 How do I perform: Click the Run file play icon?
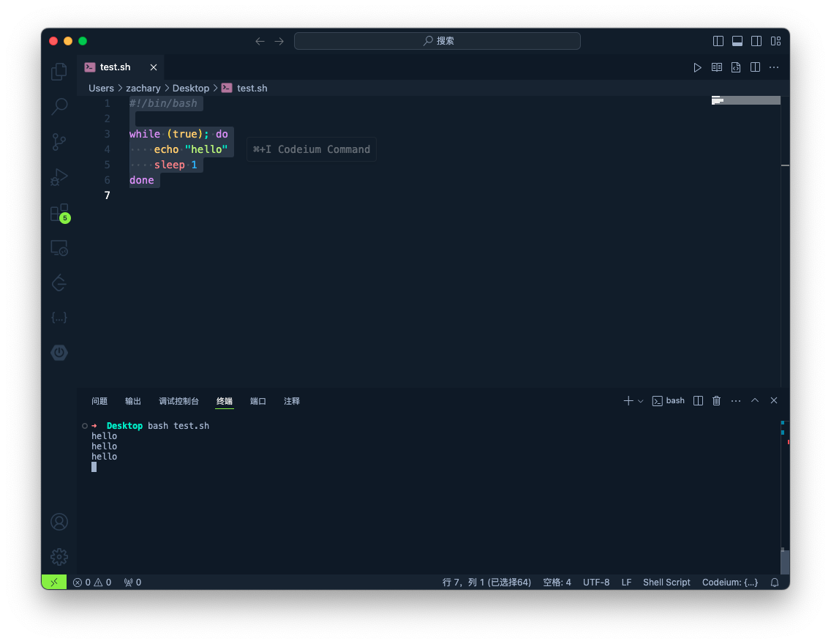(x=697, y=67)
